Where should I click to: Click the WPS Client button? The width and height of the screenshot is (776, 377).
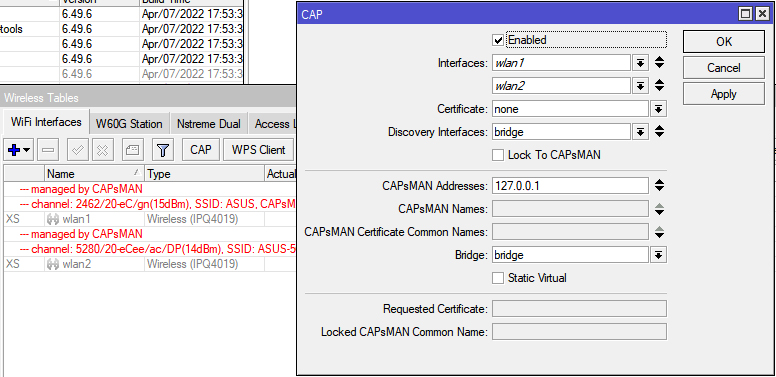258,150
